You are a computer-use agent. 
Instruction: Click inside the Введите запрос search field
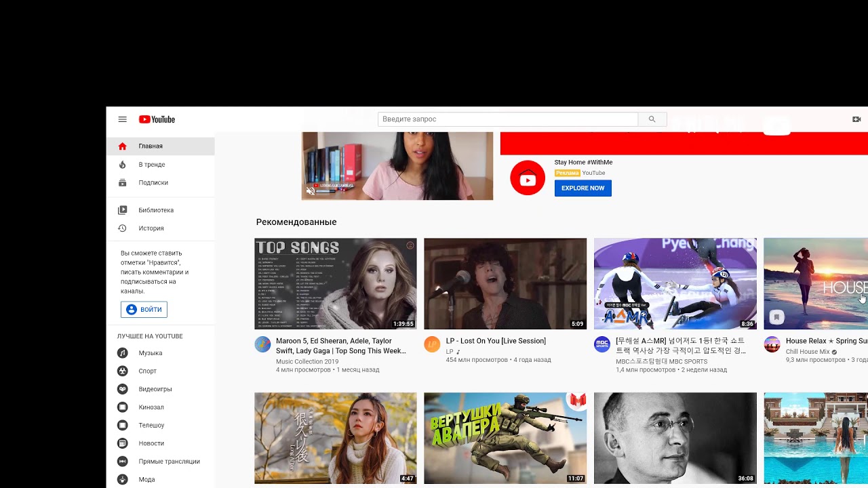[508, 119]
